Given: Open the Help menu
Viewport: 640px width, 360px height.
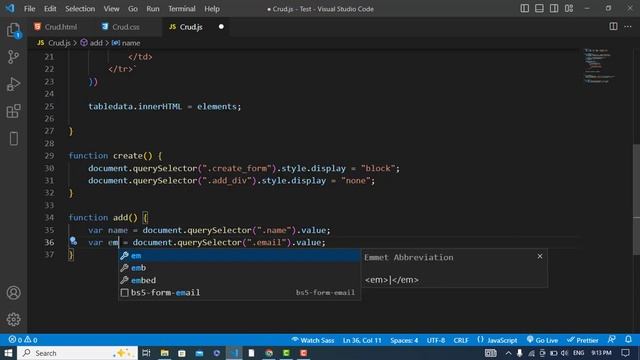Looking at the screenshot, I should tap(212, 9).
